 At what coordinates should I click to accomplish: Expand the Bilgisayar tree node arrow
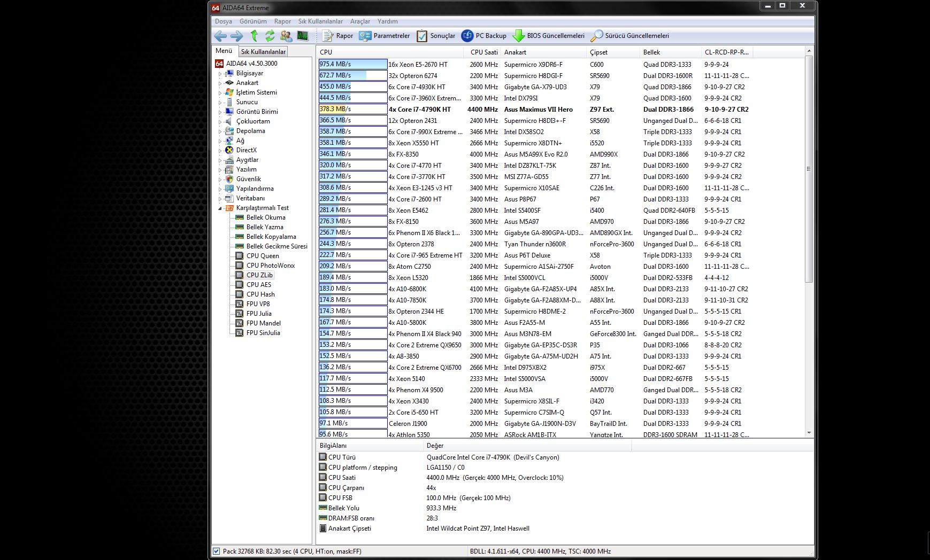pos(220,74)
